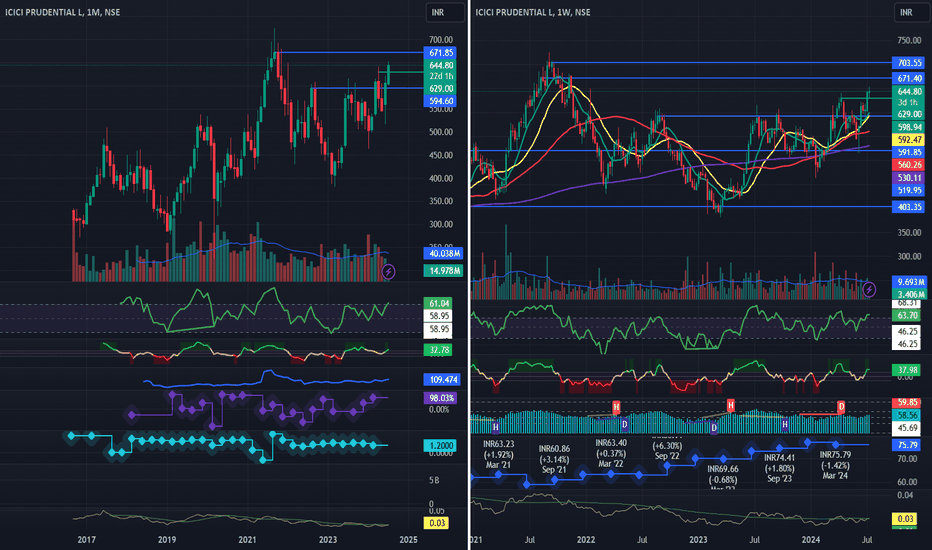Screen dimensions: 932x550
Task: Select the 1.2000 indicator value label
Action: pos(440,445)
